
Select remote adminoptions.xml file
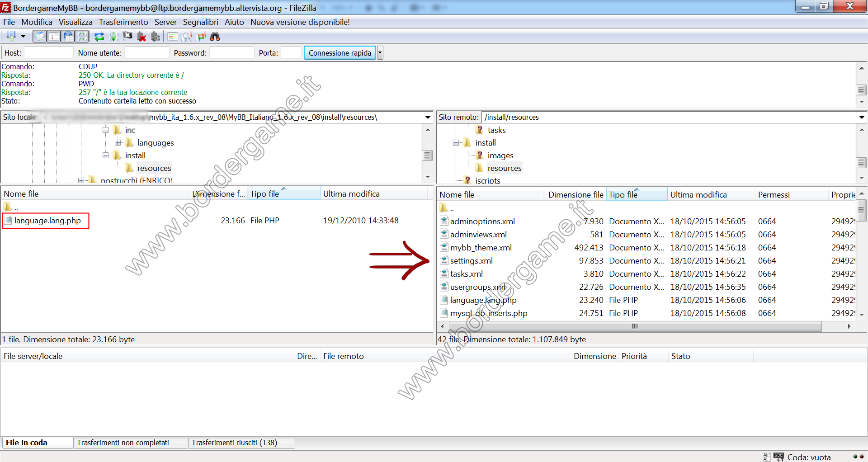tap(482, 222)
